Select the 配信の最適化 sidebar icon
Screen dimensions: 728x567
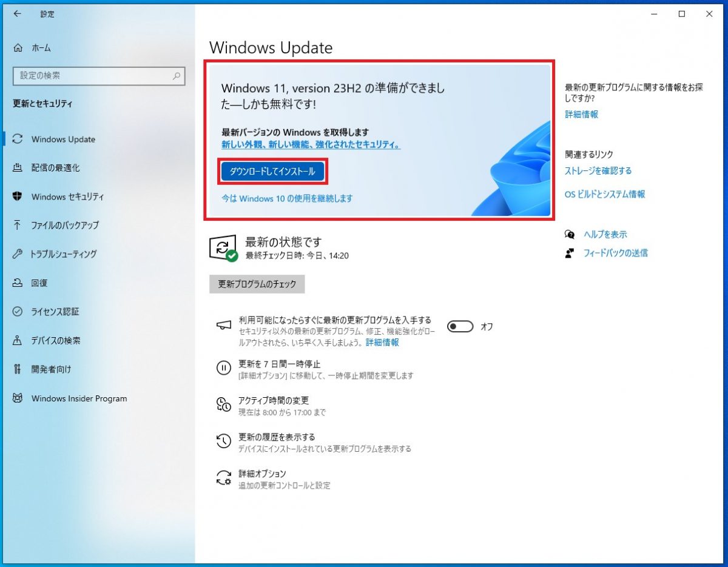[x=18, y=168]
